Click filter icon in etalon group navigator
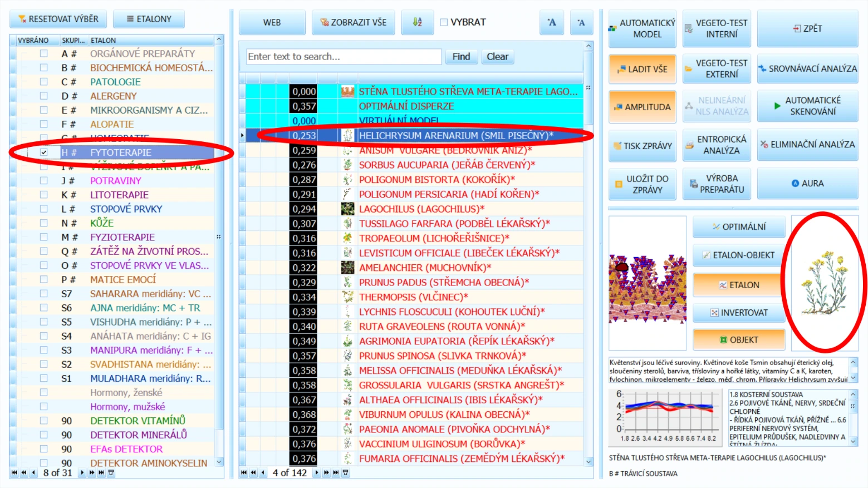The image size is (868, 488). tap(111, 473)
